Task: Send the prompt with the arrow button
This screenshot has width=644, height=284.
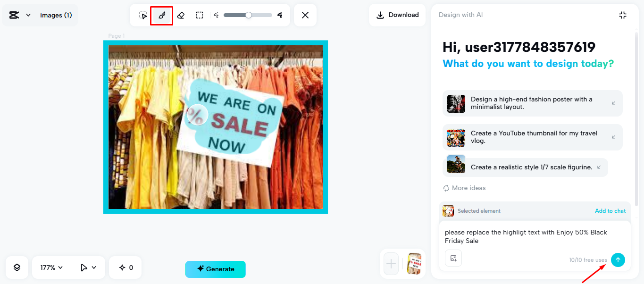Action: [618, 260]
